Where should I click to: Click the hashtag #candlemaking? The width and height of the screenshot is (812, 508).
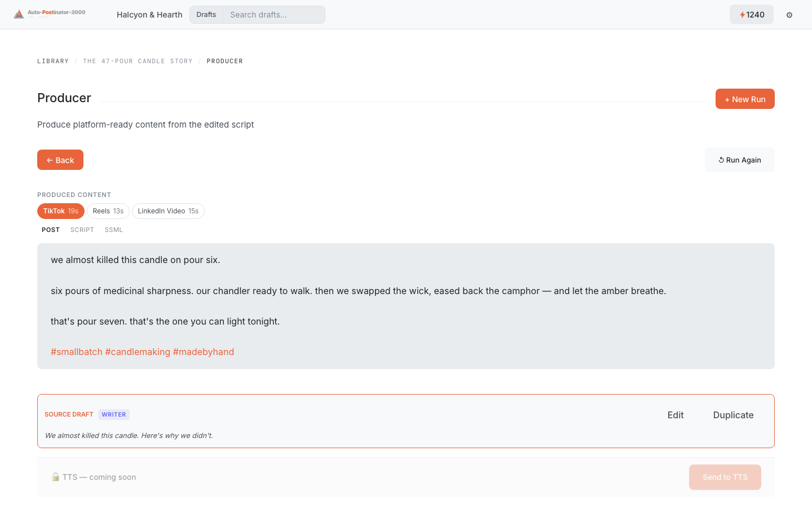click(138, 352)
